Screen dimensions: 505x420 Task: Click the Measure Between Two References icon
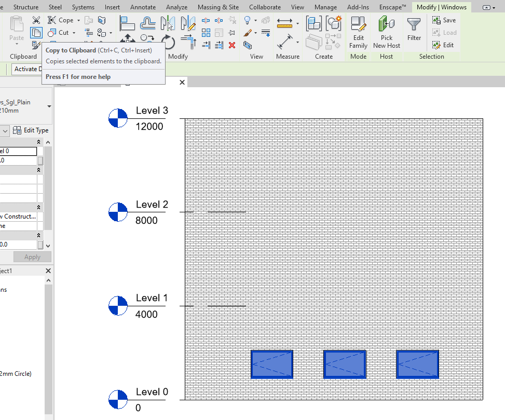click(285, 23)
